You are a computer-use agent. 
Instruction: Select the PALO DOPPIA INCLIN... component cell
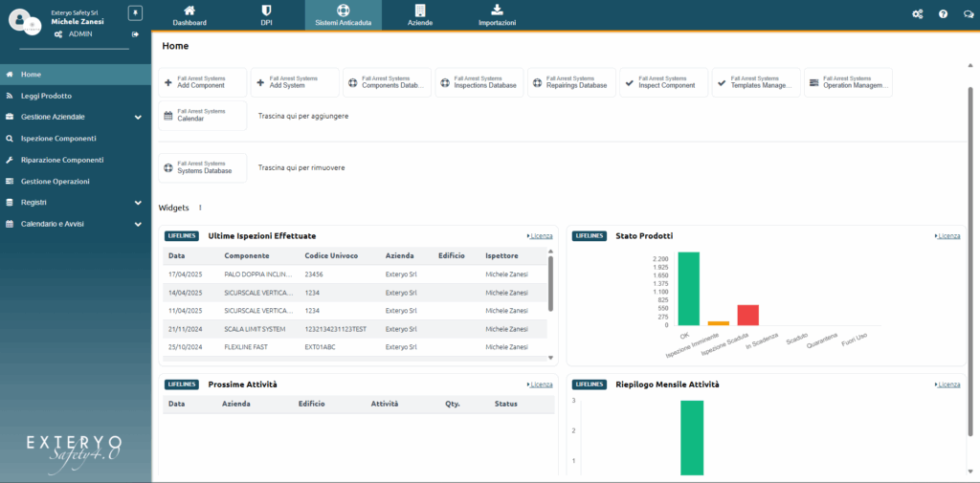pos(258,274)
